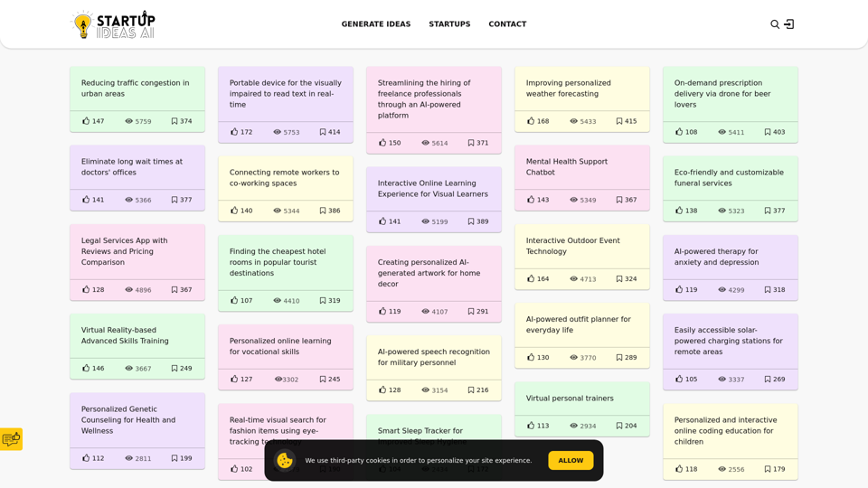Screen dimensions: 868x488
Task: Like 'Connecting remote workers to co-working spaces'
Action: 234,211
